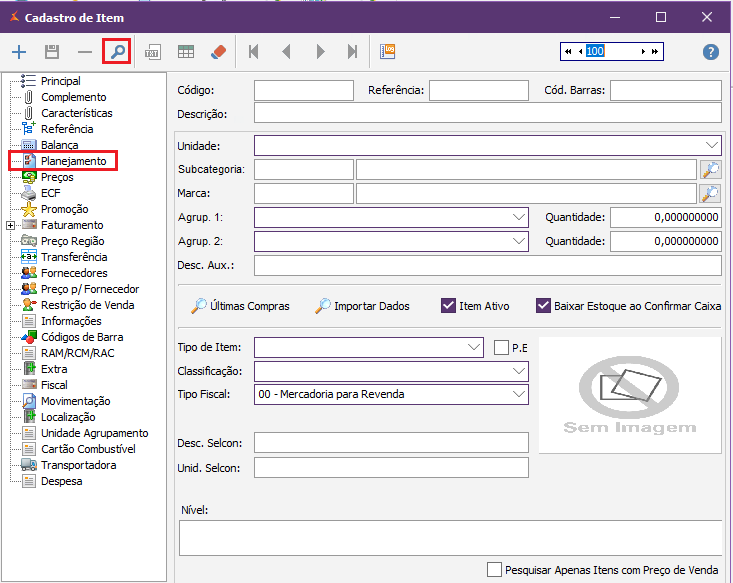Open the log icon in toolbar

(388, 51)
